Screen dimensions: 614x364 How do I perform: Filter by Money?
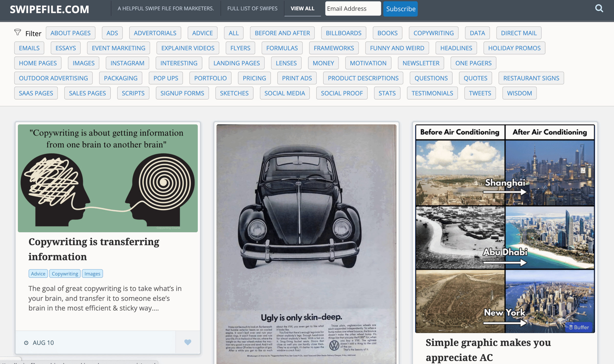(x=323, y=63)
